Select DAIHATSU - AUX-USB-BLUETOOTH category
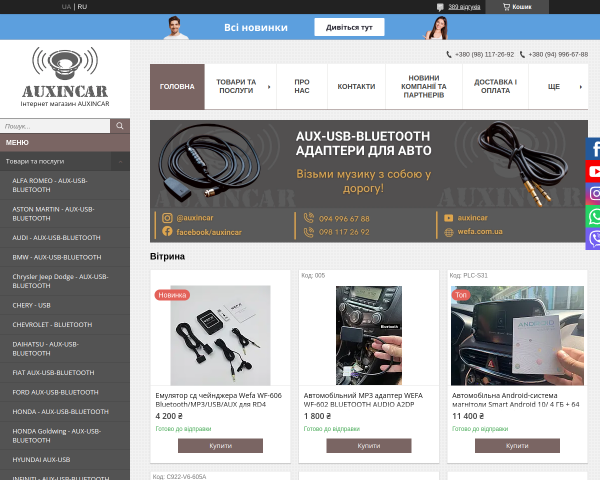 65,349
